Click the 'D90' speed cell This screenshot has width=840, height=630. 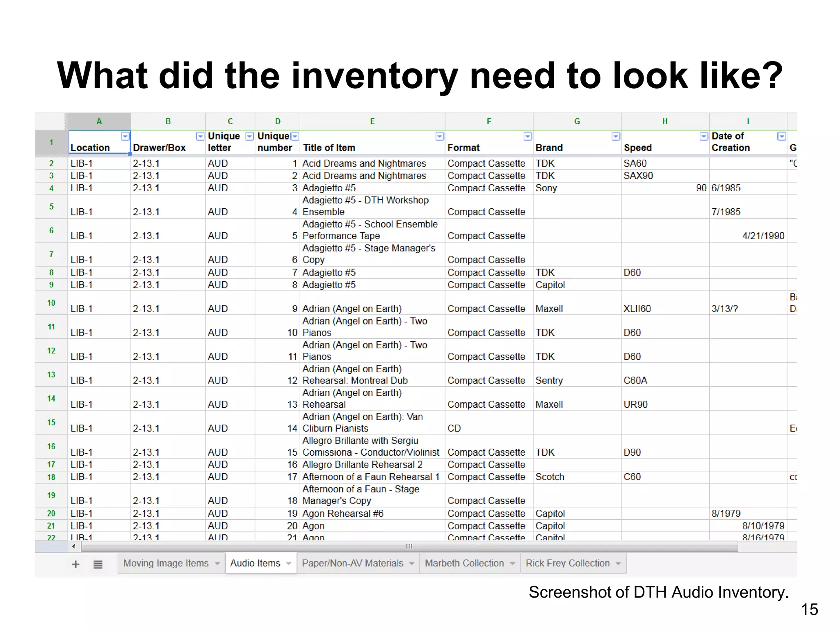[x=665, y=447]
